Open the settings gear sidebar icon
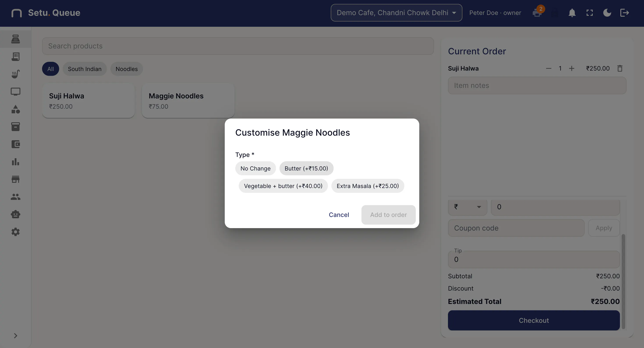Viewport: 644px width, 348px height. pos(16,232)
